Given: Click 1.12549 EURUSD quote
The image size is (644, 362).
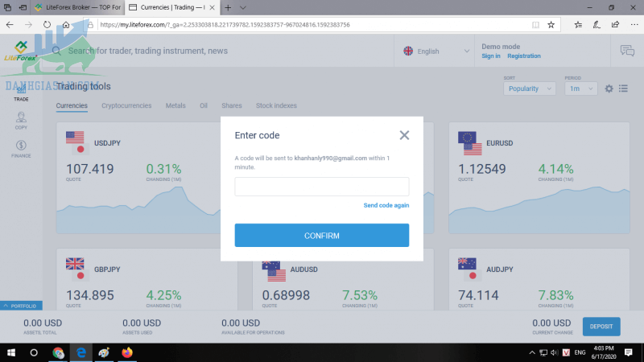Looking at the screenshot, I should (x=481, y=169).
